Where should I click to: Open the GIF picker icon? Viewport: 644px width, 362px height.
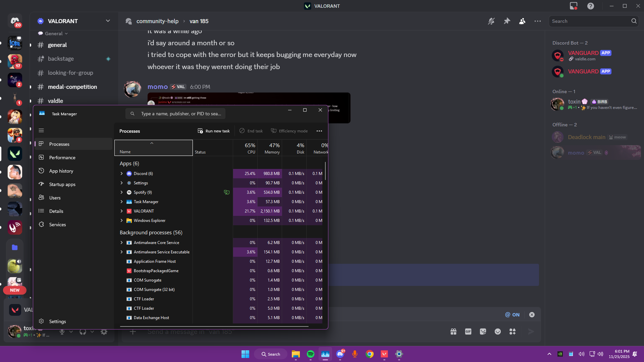(x=468, y=331)
